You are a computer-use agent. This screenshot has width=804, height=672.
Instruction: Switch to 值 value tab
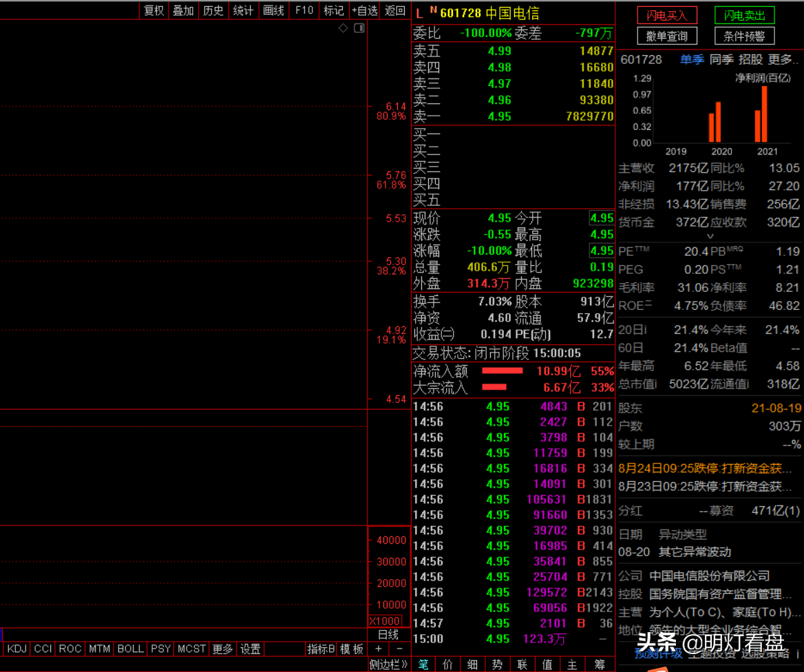(x=547, y=664)
